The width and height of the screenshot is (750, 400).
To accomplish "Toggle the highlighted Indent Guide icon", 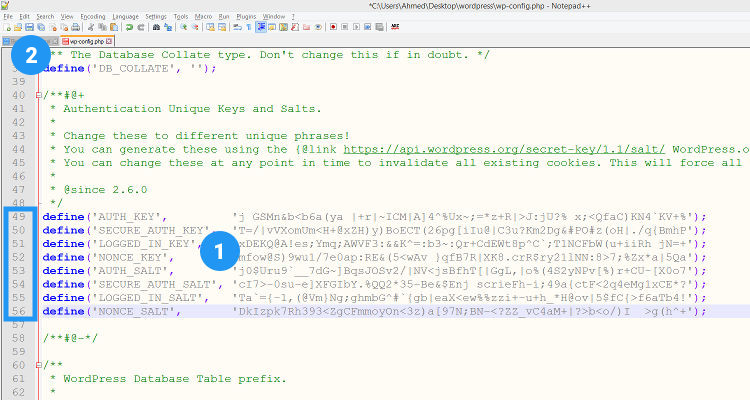I will coord(261,27).
